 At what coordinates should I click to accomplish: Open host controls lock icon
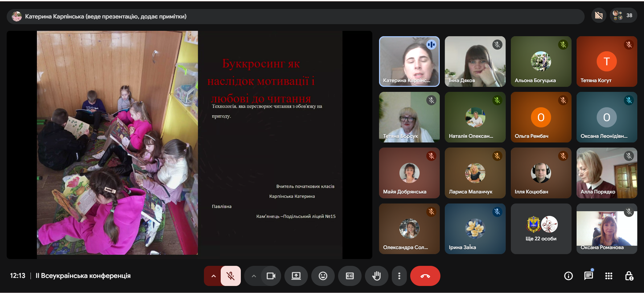pyautogui.click(x=629, y=276)
